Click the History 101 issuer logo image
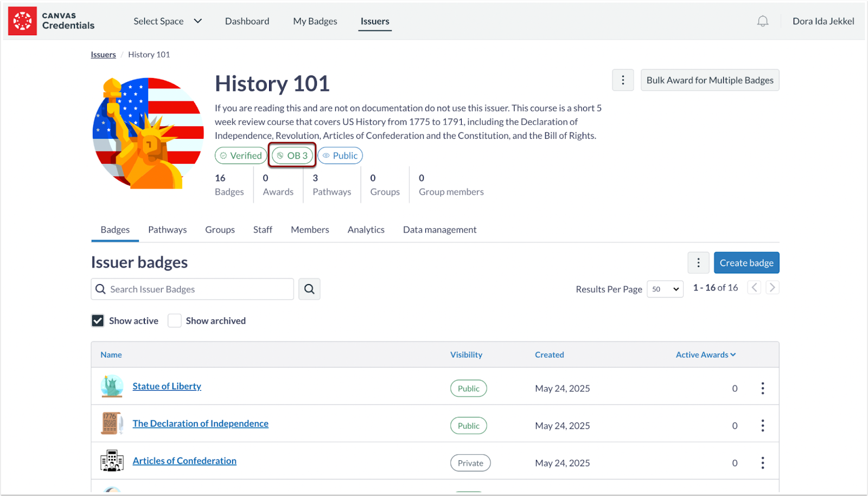This screenshot has width=868, height=496. (148, 133)
